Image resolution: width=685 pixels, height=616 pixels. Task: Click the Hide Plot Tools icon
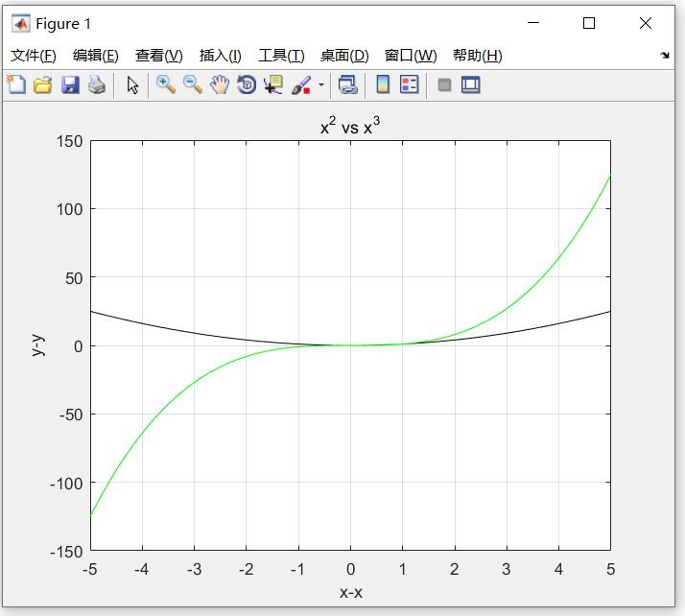coord(444,84)
